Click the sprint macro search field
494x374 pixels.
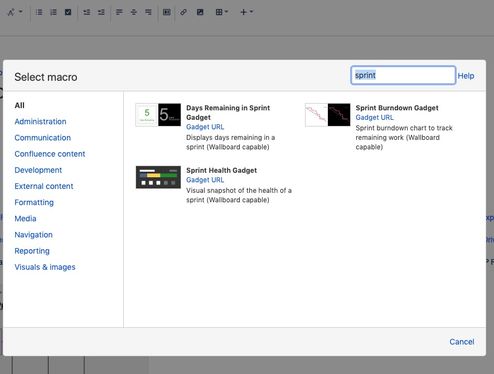pyautogui.click(x=403, y=75)
